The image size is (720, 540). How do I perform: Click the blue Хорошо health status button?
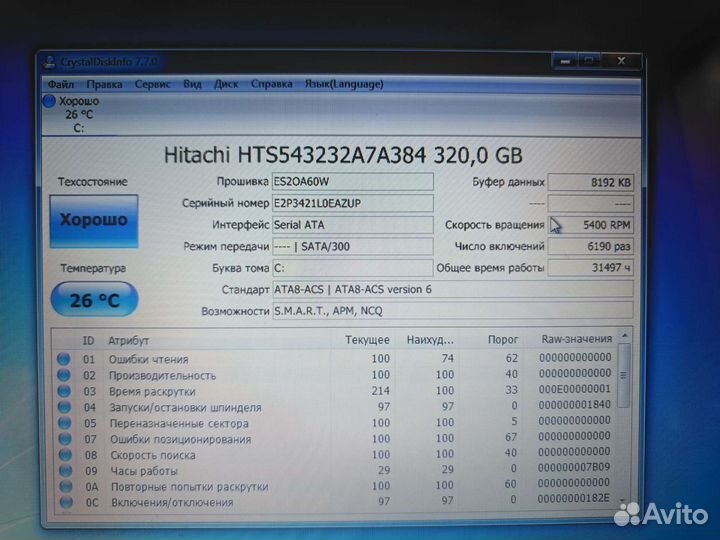pos(94,221)
